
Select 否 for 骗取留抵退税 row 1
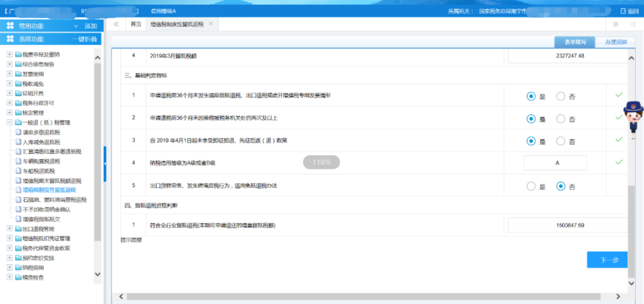pyautogui.click(x=561, y=97)
